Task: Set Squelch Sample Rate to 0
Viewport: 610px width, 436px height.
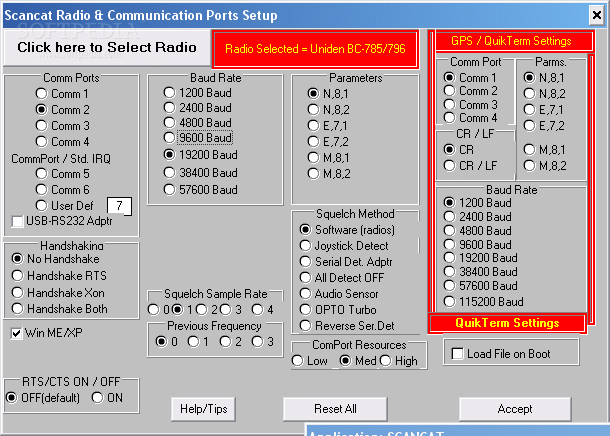Action: (x=158, y=310)
